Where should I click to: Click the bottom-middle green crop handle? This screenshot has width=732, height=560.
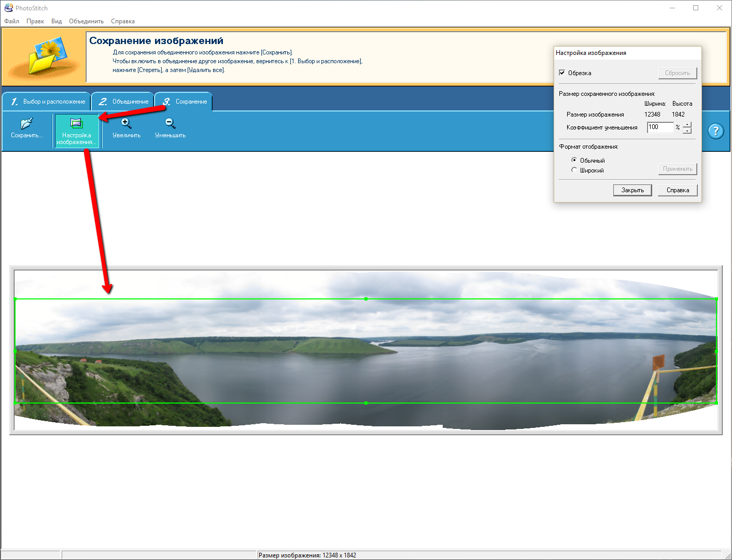366,403
